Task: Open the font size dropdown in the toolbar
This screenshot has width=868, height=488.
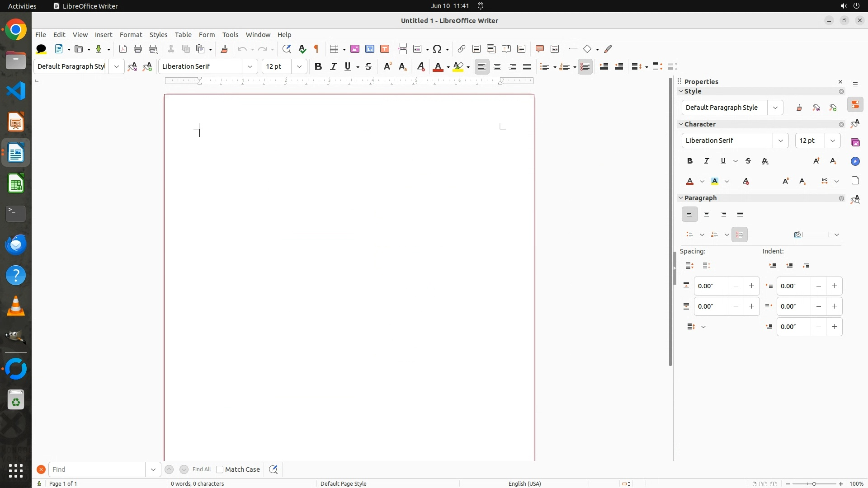Action: pyautogui.click(x=299, y=66)
